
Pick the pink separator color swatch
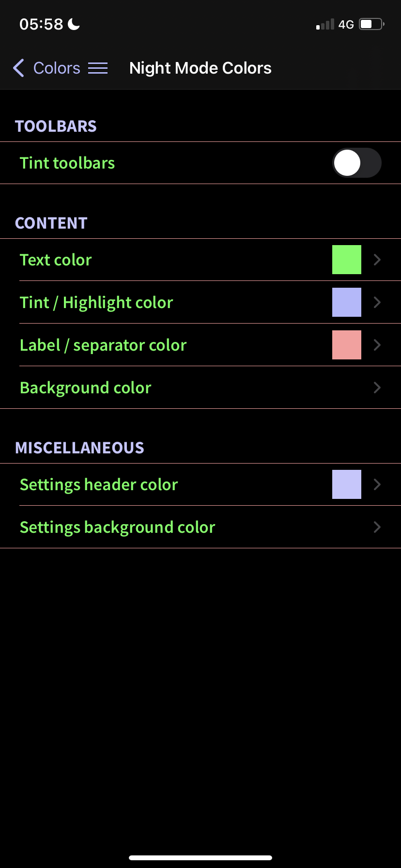[x=347, y=345]
